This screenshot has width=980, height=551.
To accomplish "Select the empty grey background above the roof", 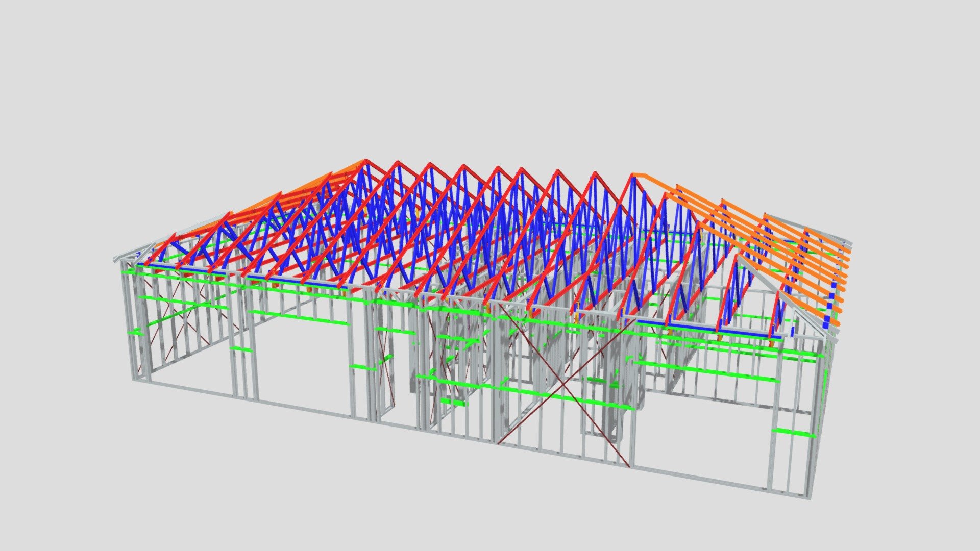I will pyautogui.click(x=490, y=77).
